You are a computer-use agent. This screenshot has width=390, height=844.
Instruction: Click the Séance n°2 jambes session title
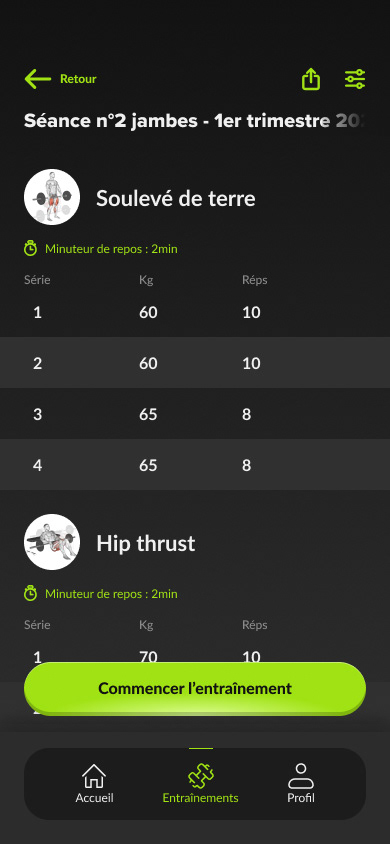pyautogui.click(x=195, y=121)
